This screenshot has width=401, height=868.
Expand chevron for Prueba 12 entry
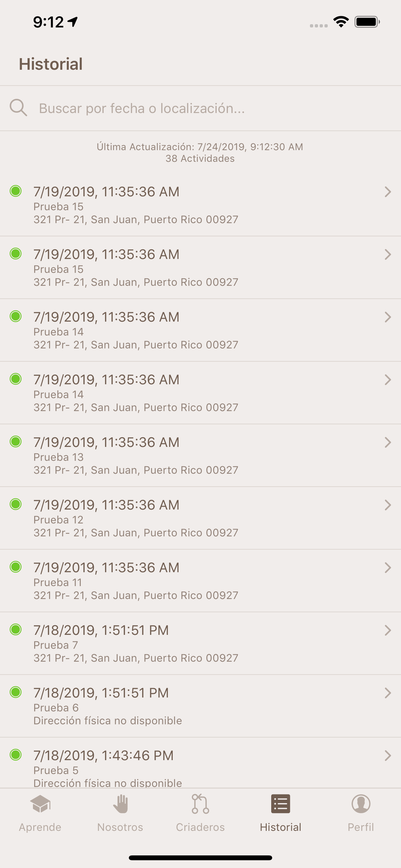(x=387, y=505)
